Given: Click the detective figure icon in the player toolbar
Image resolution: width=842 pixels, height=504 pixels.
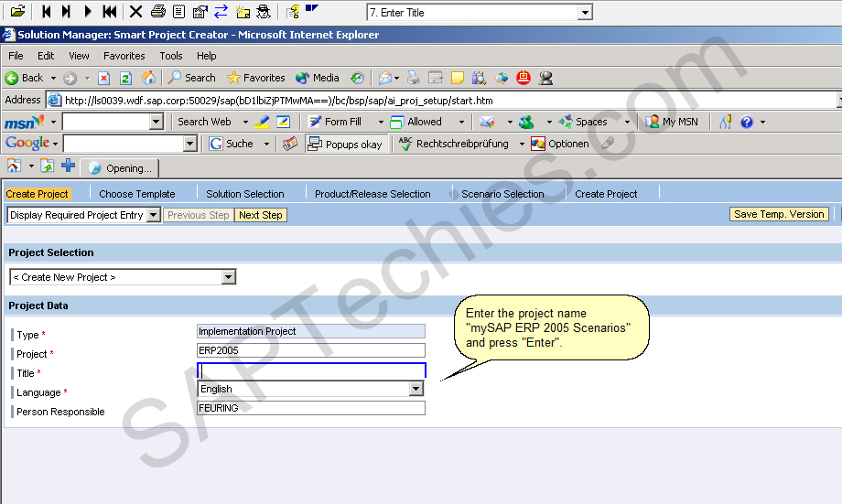Looking at the screenshot, I should coord(264,11).
